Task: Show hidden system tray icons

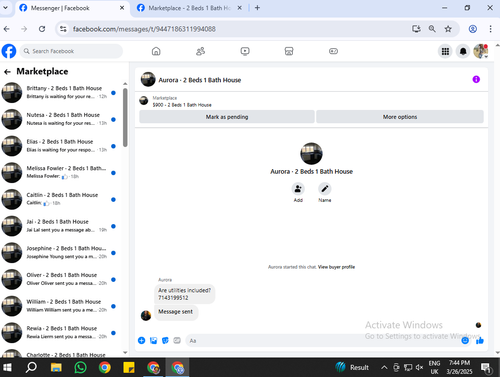Action: coord(384,367)
